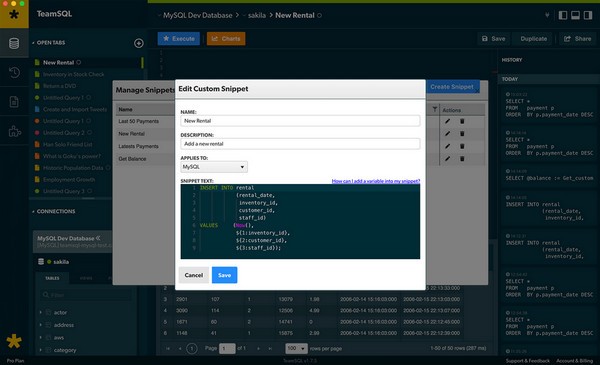This screenshot has height=365, width=600.
Task: Click the table Filter search field
Action: tap(86, 295)
